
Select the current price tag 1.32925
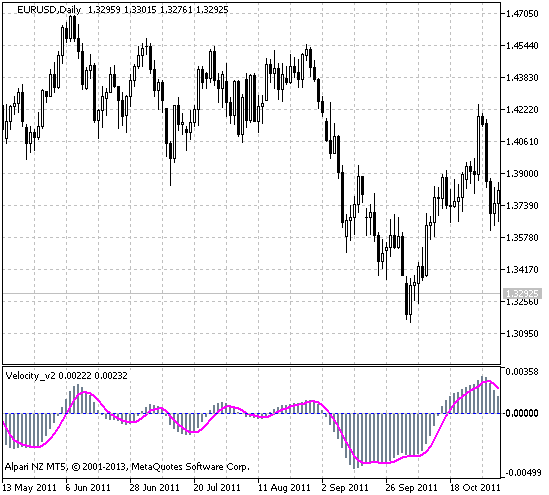point(522,293)
